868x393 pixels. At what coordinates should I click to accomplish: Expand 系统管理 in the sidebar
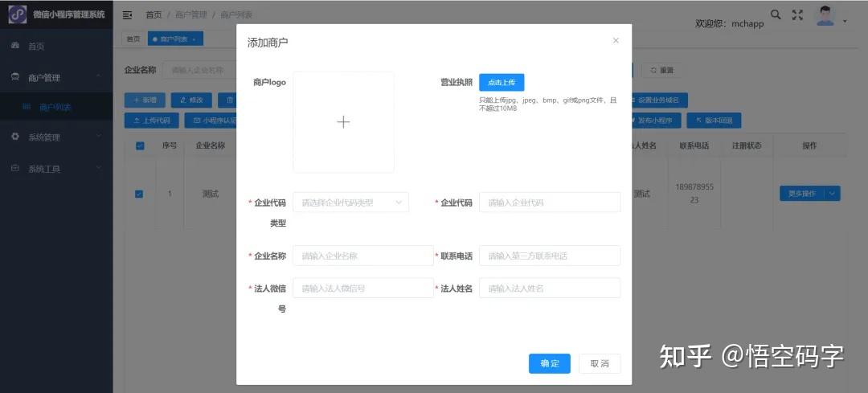(x=56, y=137)
